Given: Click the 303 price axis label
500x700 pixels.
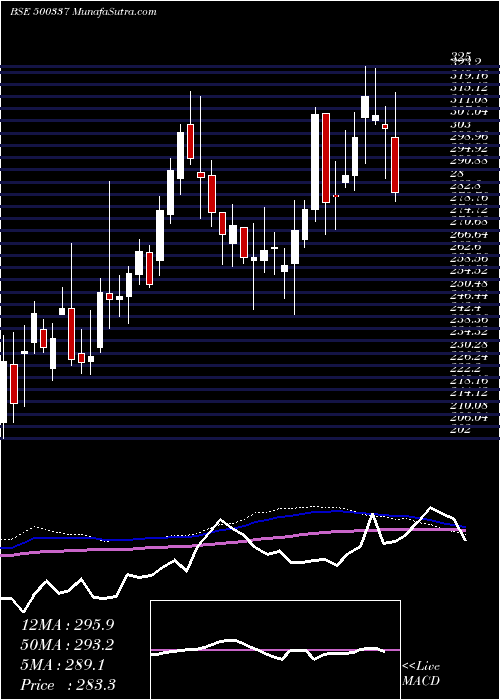Looking at the screenshot, I should [x=462, y=125].
